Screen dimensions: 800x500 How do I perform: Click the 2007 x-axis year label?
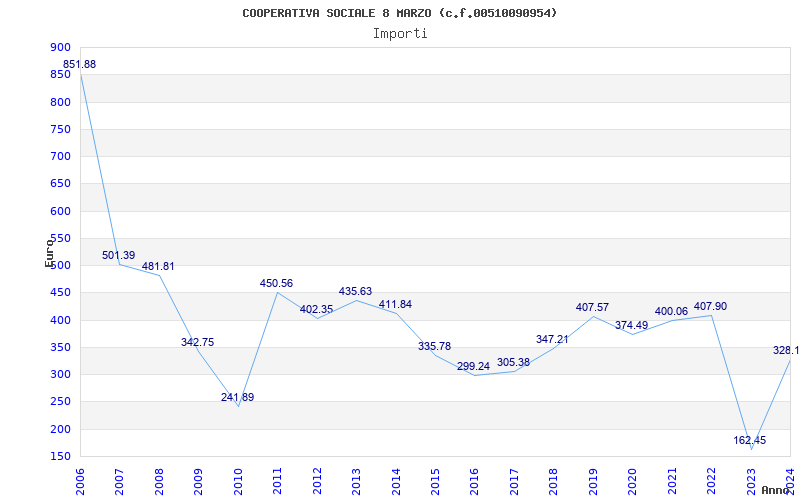119,481
